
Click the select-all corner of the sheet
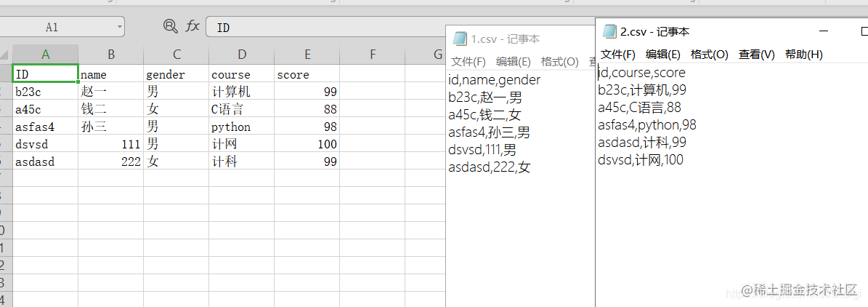coord(6,55)
